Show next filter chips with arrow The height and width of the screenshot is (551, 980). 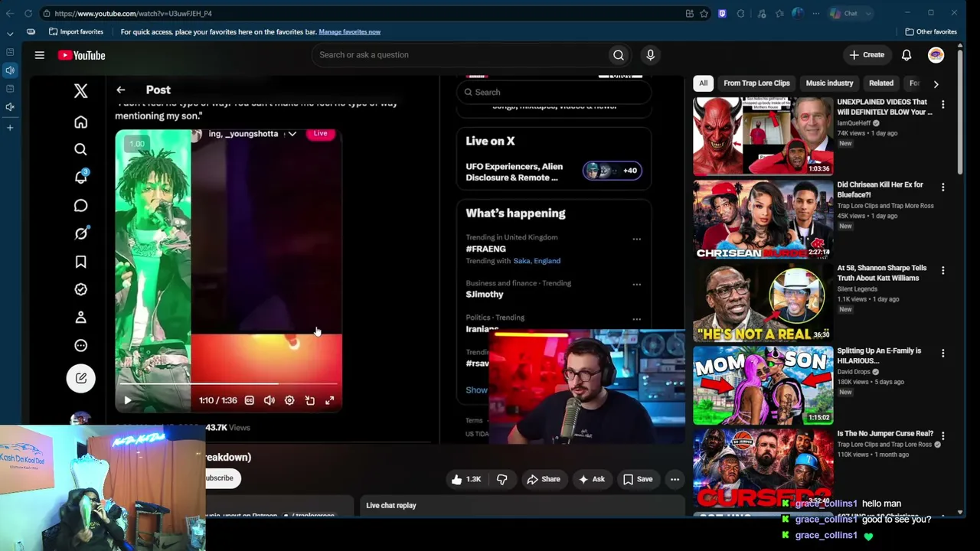tap(936, 83)
